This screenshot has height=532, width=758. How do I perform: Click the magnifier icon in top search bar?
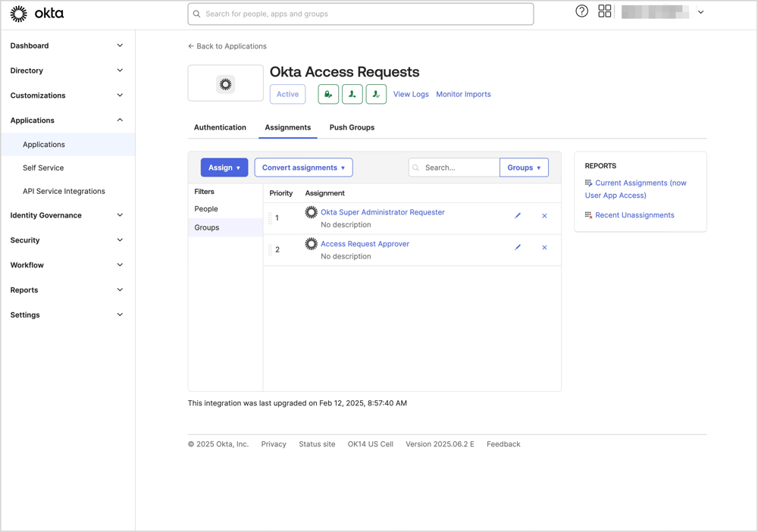pyautogui.click(x=197, y=14)
